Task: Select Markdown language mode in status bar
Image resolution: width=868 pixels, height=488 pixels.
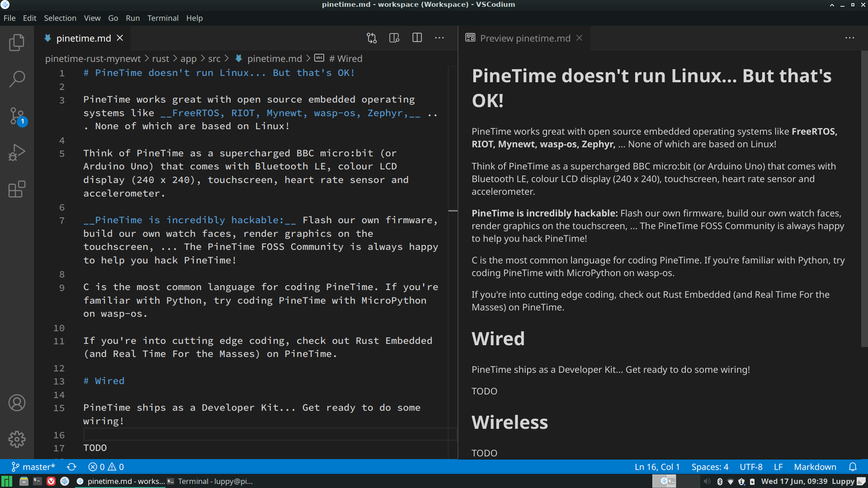Action: (815, 467)
